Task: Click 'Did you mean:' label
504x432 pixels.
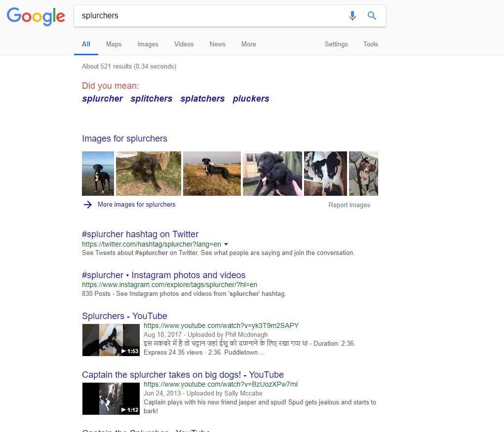Action: (111, 86)
